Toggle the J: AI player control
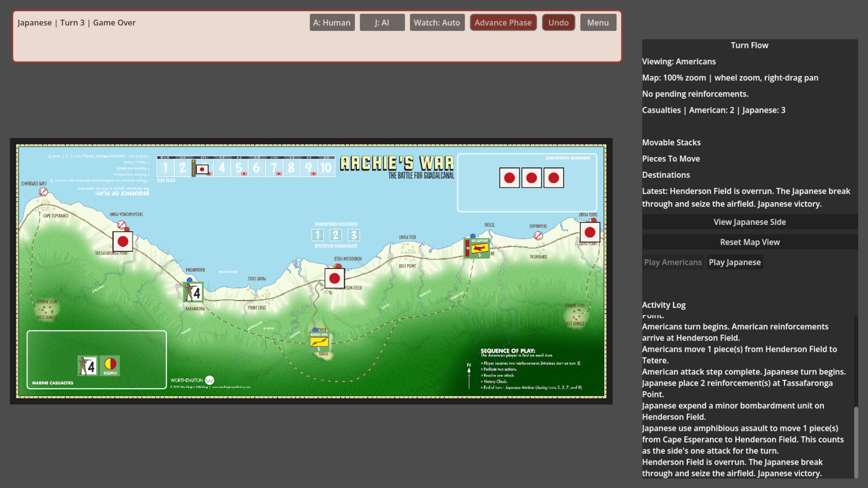The height and width of the screenshot is (488, 868). click(382, 23)
